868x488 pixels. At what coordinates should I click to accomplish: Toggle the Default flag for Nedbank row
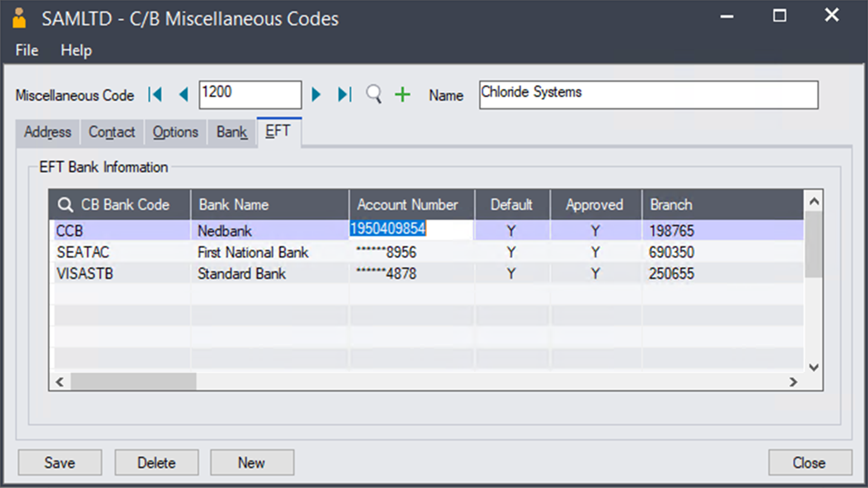(511, 230)
